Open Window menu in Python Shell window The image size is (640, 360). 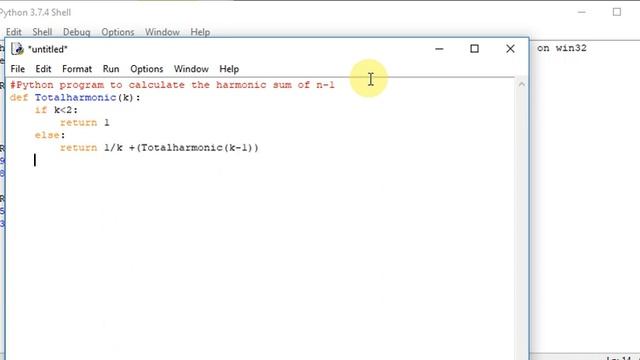pos(162,32)
